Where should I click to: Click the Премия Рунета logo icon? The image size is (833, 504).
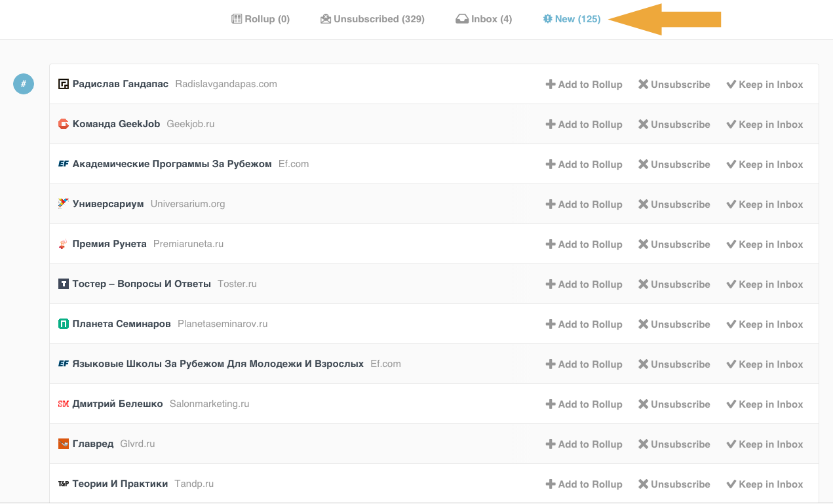pos(64,244)
